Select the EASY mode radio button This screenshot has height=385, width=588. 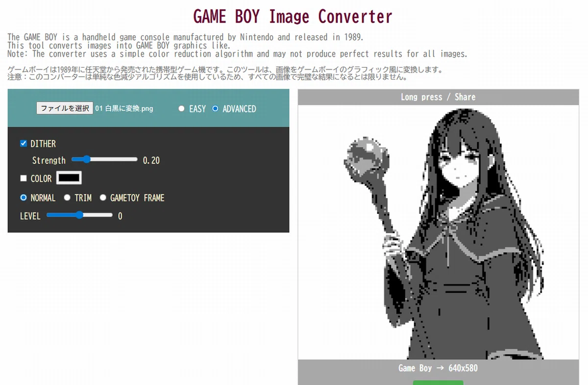(x=181, y=109)
